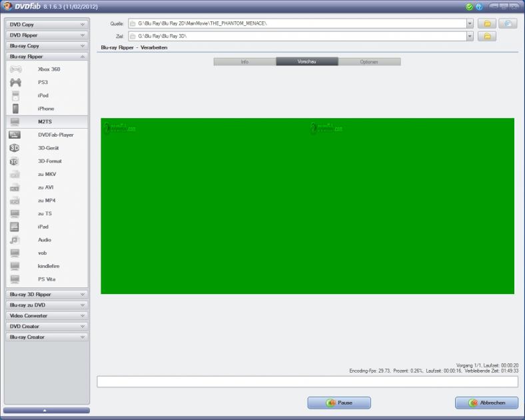Collapse the sidebar with bottom arrow bar

pos(47,410)
